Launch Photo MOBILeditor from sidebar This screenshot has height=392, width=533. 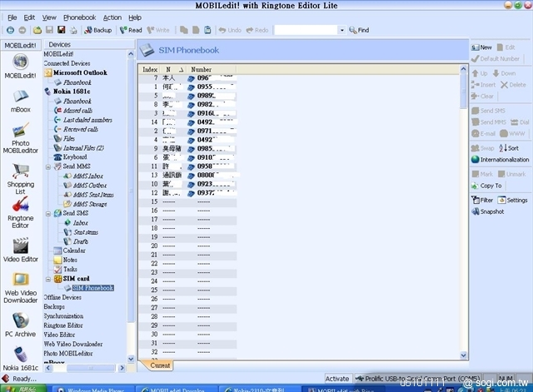click(x=20, y=139)
